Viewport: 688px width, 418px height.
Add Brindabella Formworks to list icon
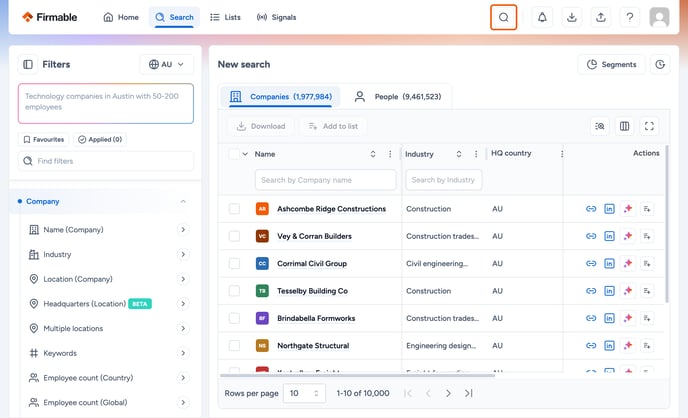coord(647,318)
